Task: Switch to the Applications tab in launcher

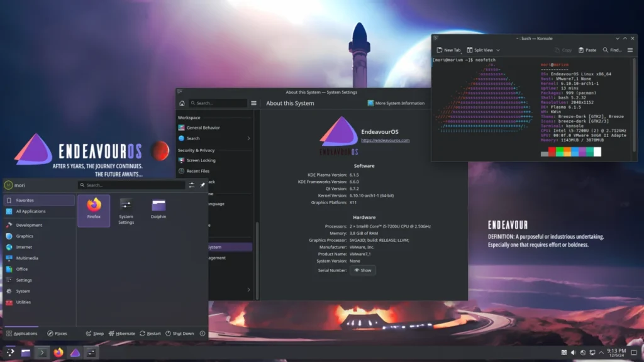Action: tap(22, 334)
